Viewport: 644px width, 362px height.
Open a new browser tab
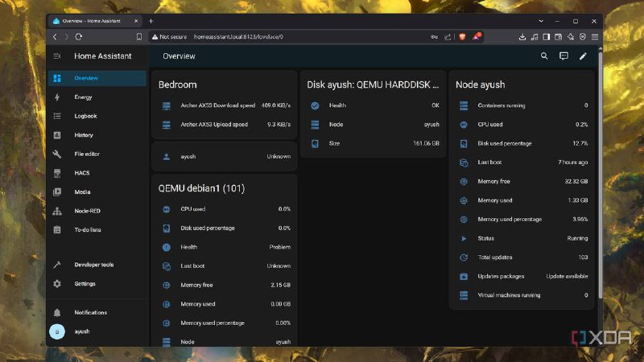coord(151,21)
